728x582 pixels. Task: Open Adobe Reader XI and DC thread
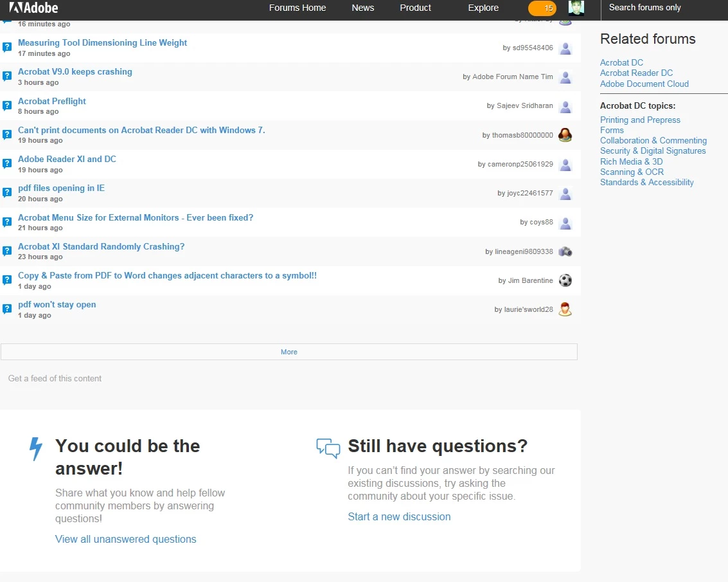[x=67, y=159]
